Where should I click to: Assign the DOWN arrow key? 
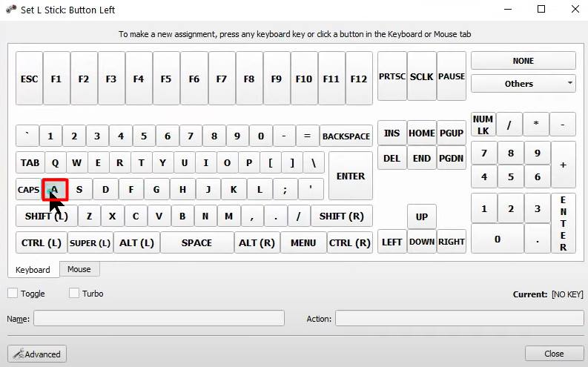[x=421, y=242]
